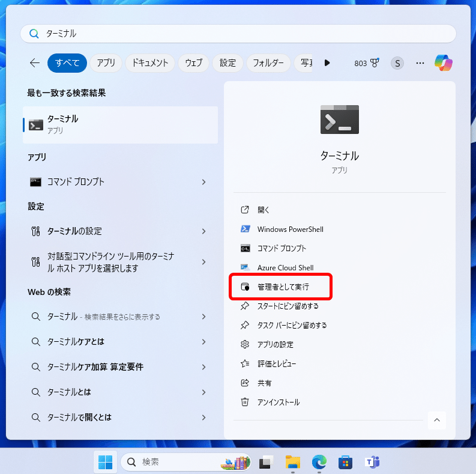Viewport: 476px width, 474px height.
Task: Collapse the action list with up chevron
Action: (437, 420)
